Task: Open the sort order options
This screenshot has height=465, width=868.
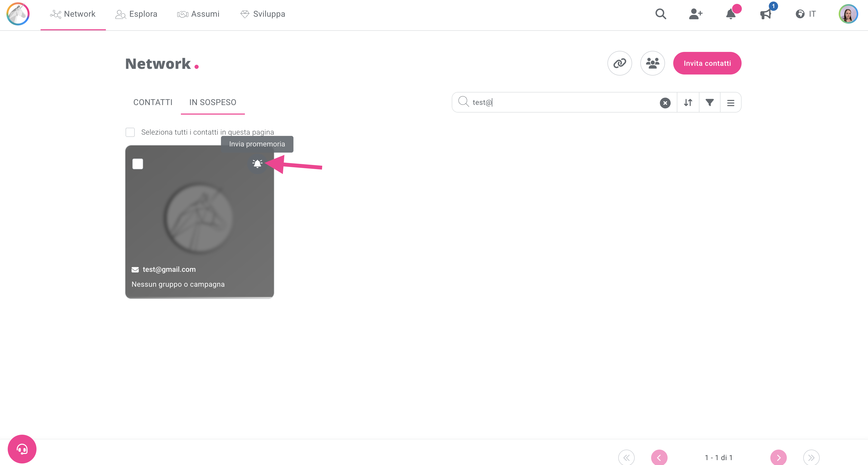Action: pyautogui.click(x=688, y=103)
